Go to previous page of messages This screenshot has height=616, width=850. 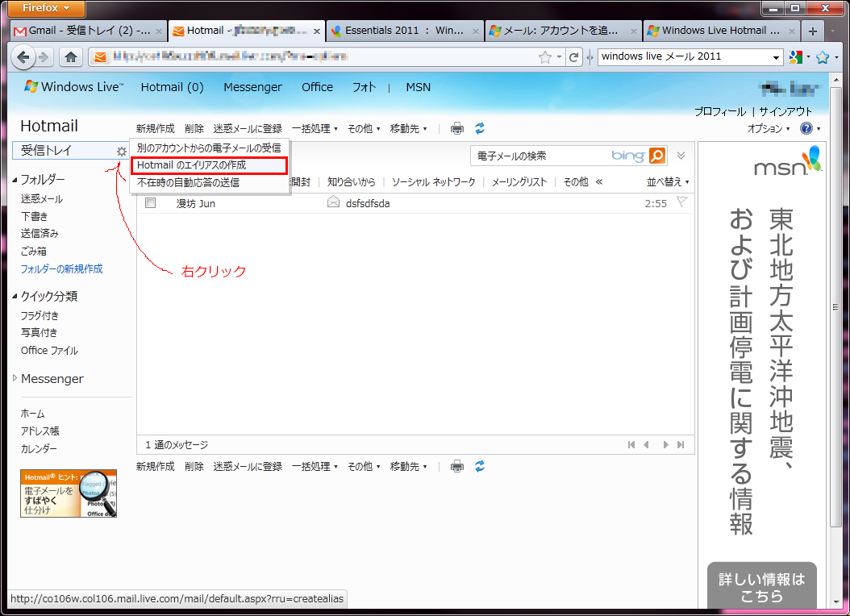(646, 445)
